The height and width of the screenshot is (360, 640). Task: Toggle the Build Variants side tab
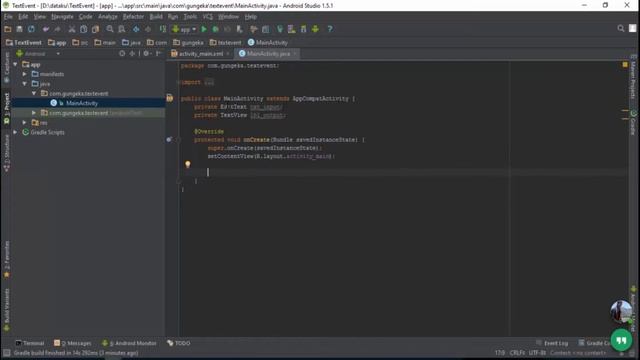7,309
